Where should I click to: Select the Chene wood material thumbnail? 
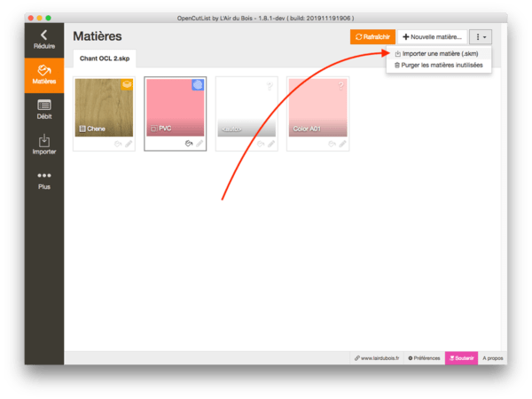point(104,106)
